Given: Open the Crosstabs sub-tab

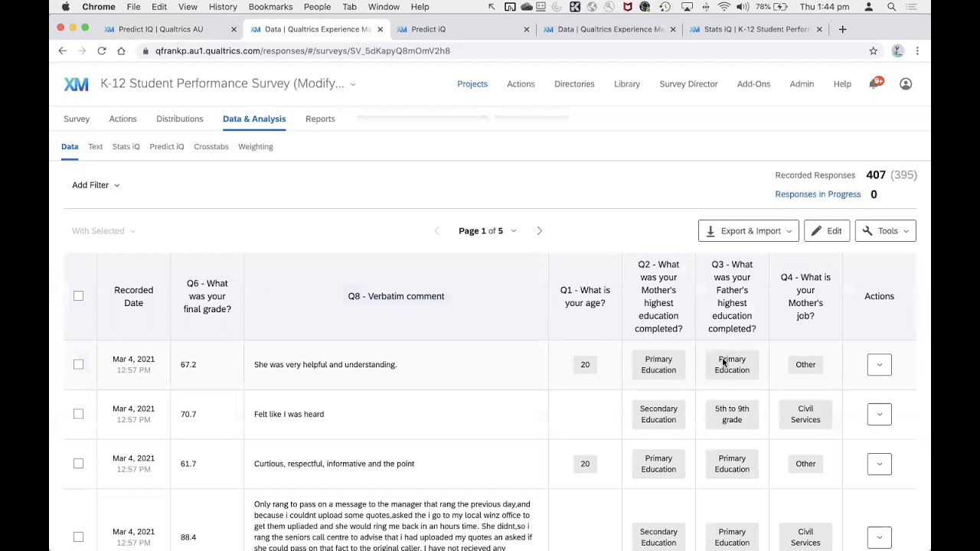Looking at the screenshot, I should [x=211, y=146].
